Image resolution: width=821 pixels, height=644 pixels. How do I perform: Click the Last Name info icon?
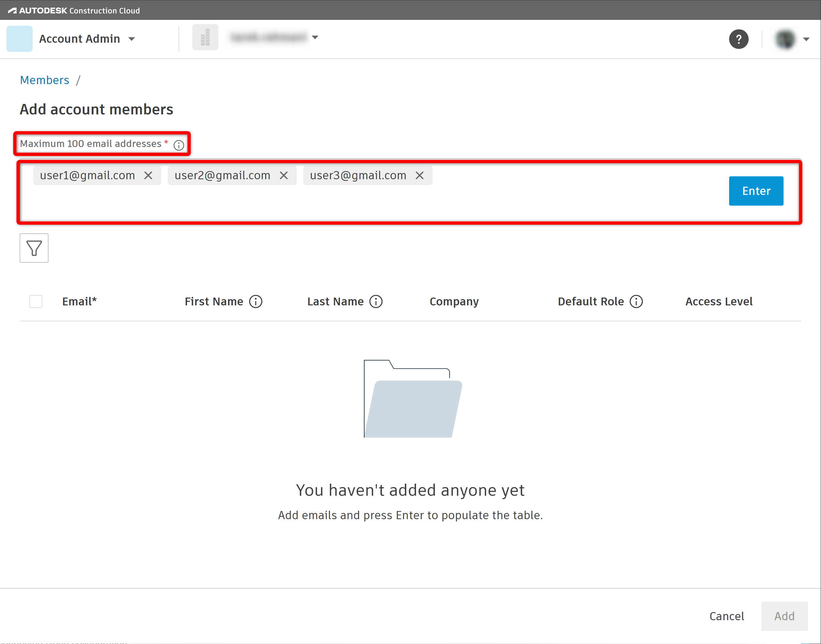coord(376,302)
